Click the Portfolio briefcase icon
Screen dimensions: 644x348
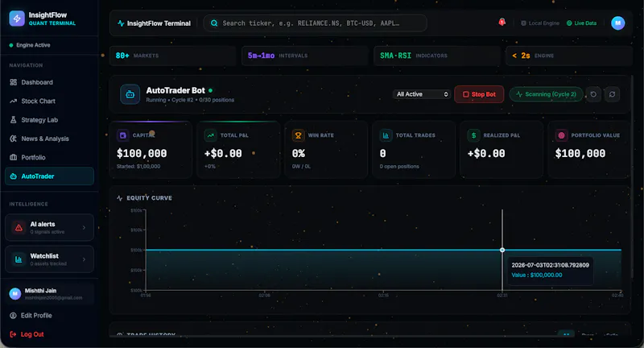click(13, 157)
